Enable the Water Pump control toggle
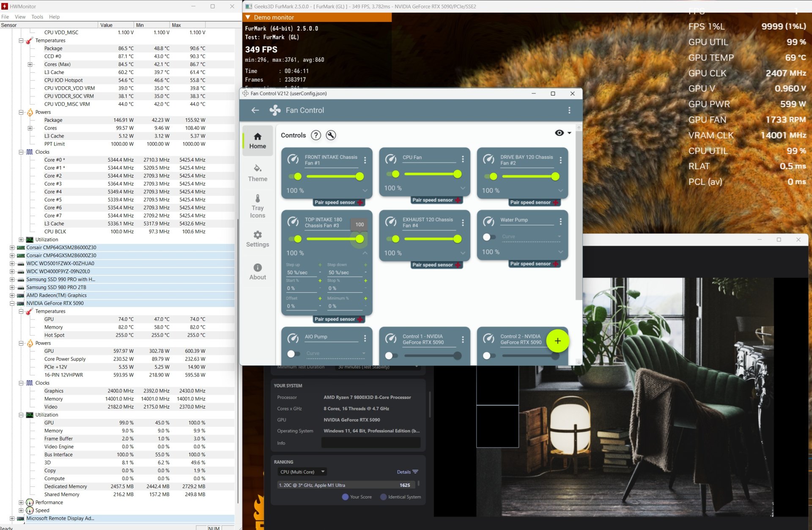812x530 pixels. coord(489,237)
